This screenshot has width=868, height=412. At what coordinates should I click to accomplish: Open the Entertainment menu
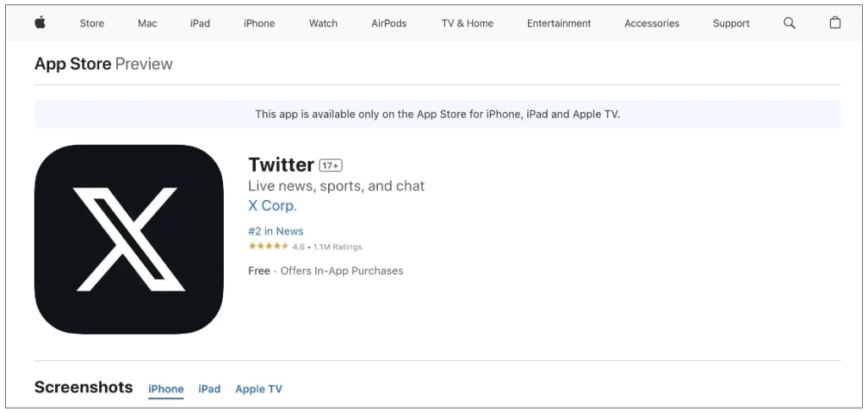559,24
